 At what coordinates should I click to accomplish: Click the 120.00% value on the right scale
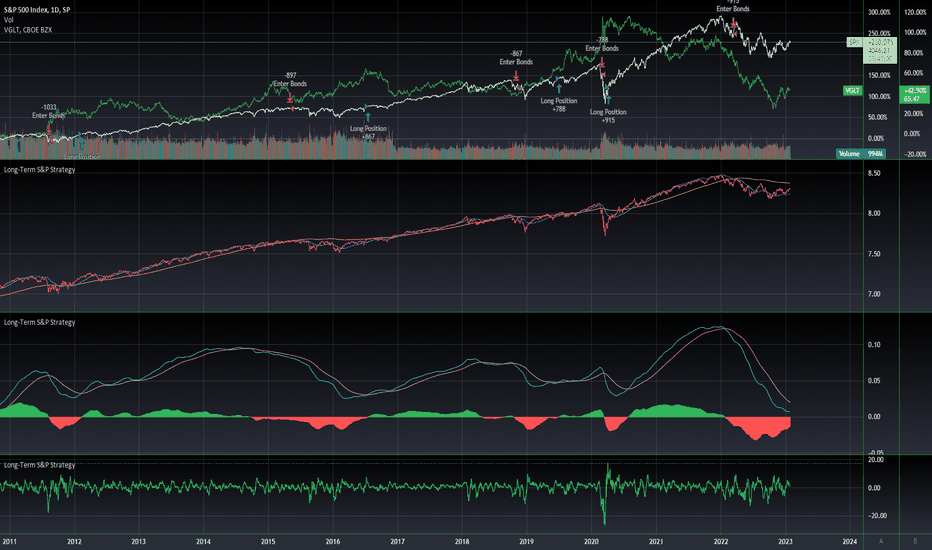pos(915,12)
